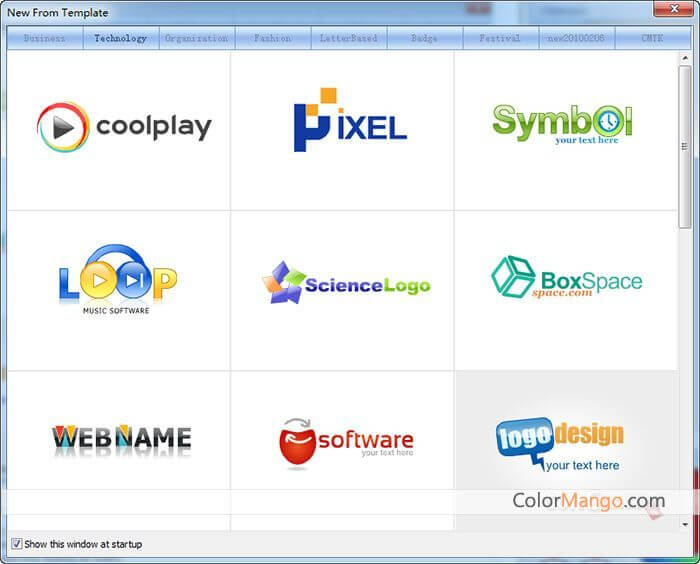700x564 pixels.
Task: Pick the Symbol clock logo template
Action: 565,128
